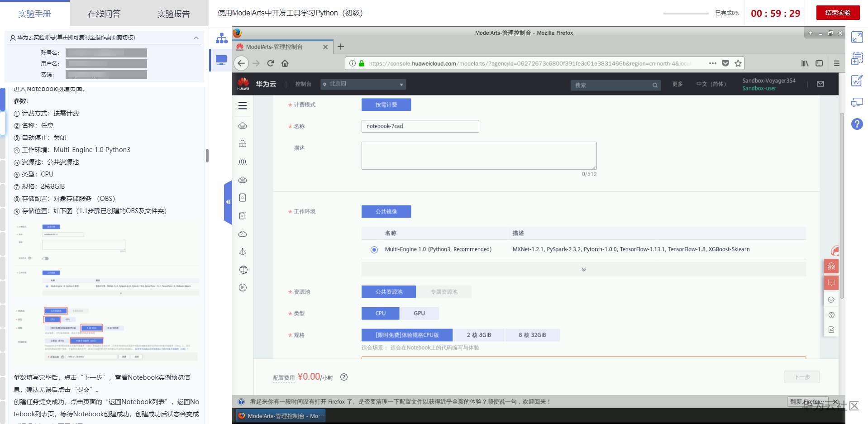Open a new Firefox tab

coord(341,47)
